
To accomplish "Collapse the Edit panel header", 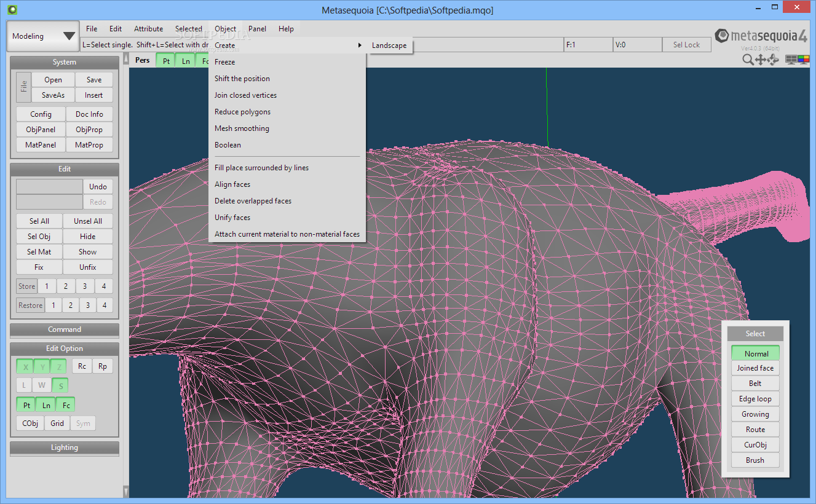I will 65,169.
